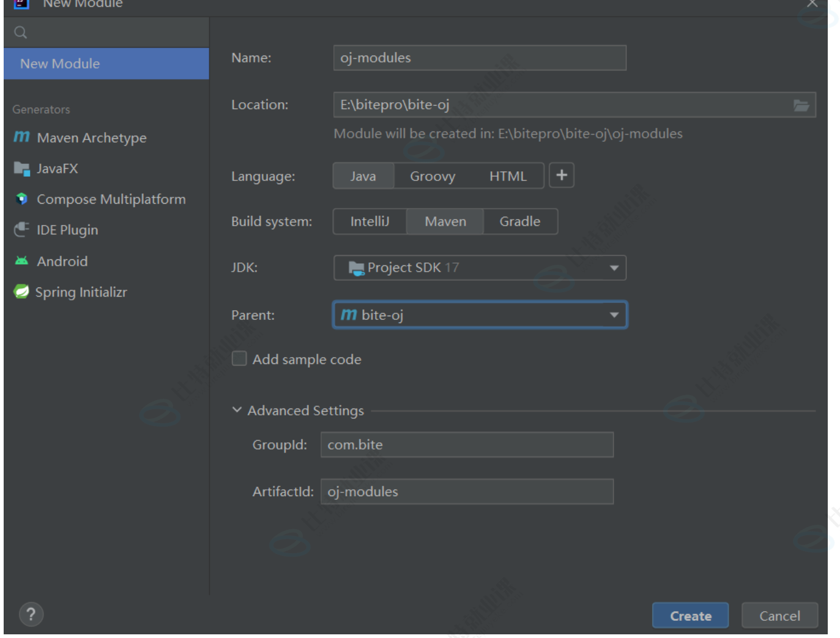840x638 pixels.
Task: Click the Android robot icon
Action: pos(21,261)
